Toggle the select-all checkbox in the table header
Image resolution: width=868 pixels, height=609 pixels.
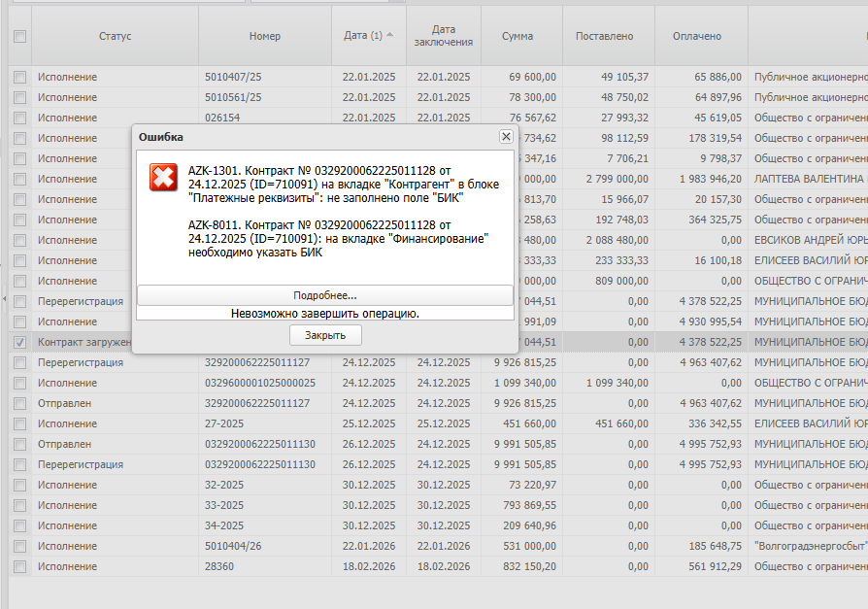(20, 36)
